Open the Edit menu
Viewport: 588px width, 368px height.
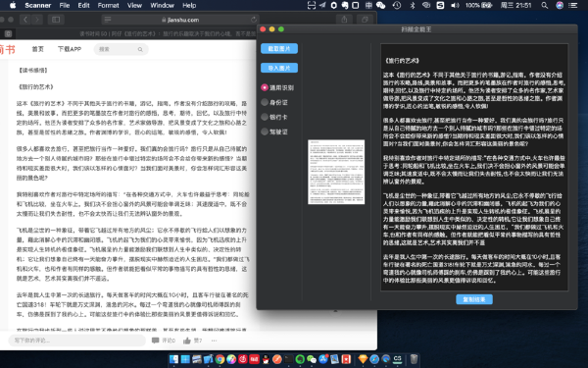(x=83, y=5)
